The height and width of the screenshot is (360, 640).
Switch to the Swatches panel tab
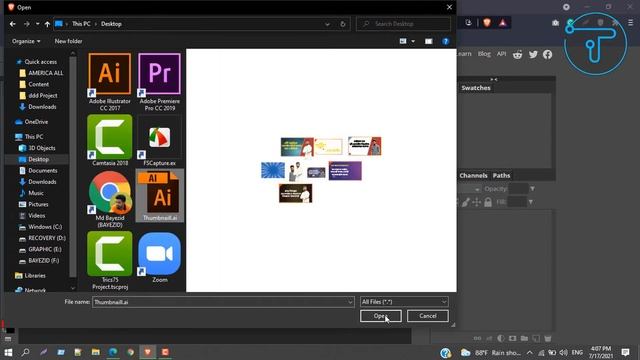pyautogui.click(x=476, y=88)
